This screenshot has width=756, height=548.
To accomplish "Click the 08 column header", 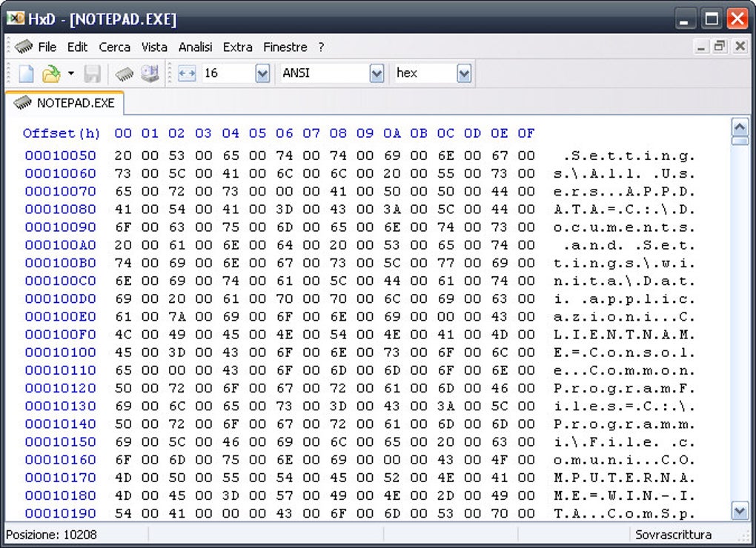I will tap(338, 133).
